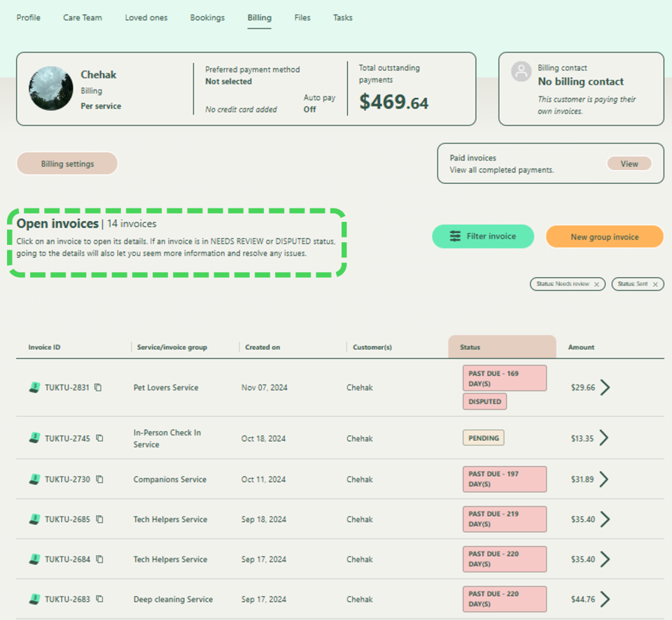
Task: Open the Bookings tab
Action: (207, 17)
